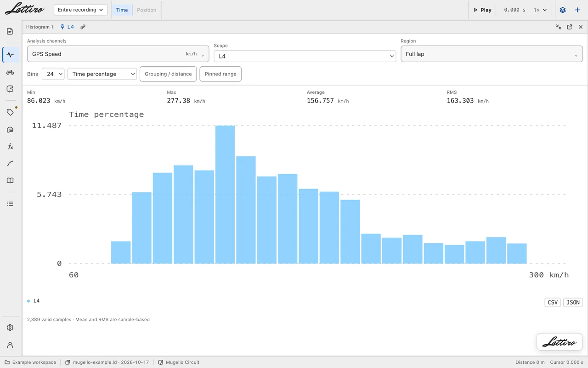This screenshot has height=368, width=588.
Task: Open the open-book icon in the sidebar
Action: 10,181
